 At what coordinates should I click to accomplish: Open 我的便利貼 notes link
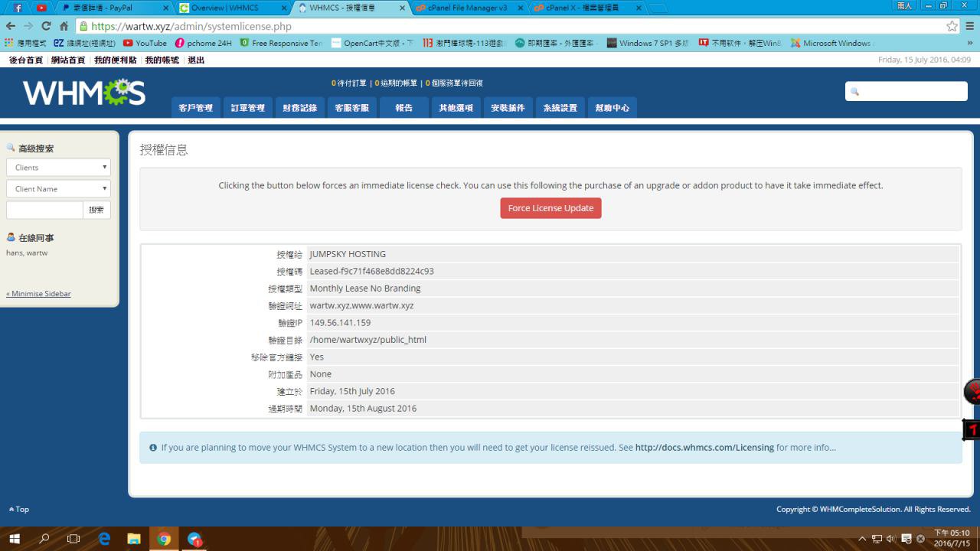click(116, 60)
